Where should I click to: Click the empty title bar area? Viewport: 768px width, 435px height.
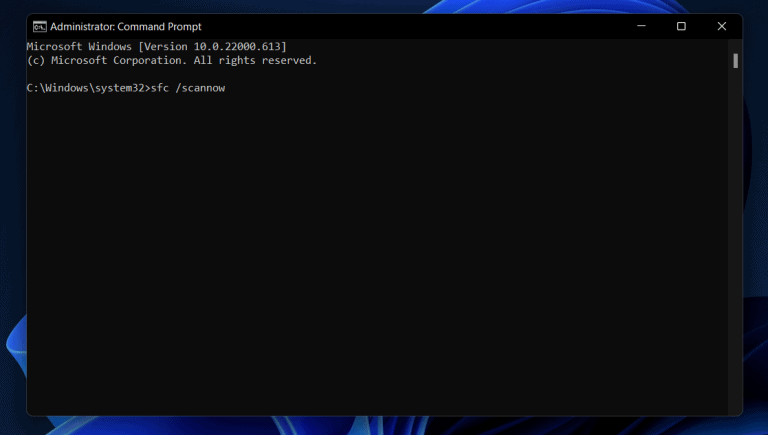click(400, 27)
